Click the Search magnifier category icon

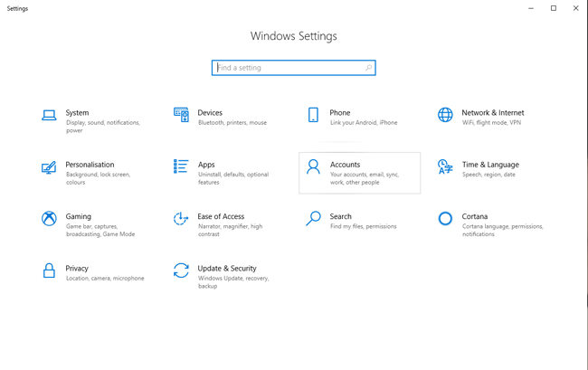click(313, 219)
